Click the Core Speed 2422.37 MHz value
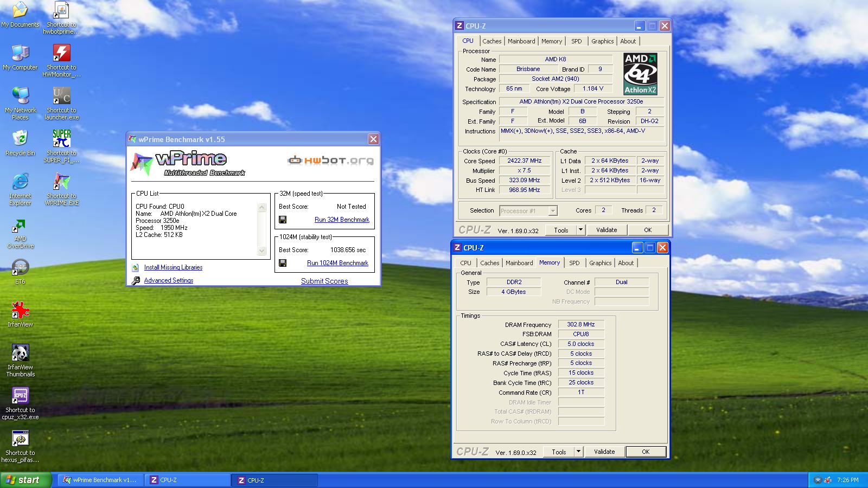Viewport: 868px width, 488px height. coord(525,161)
